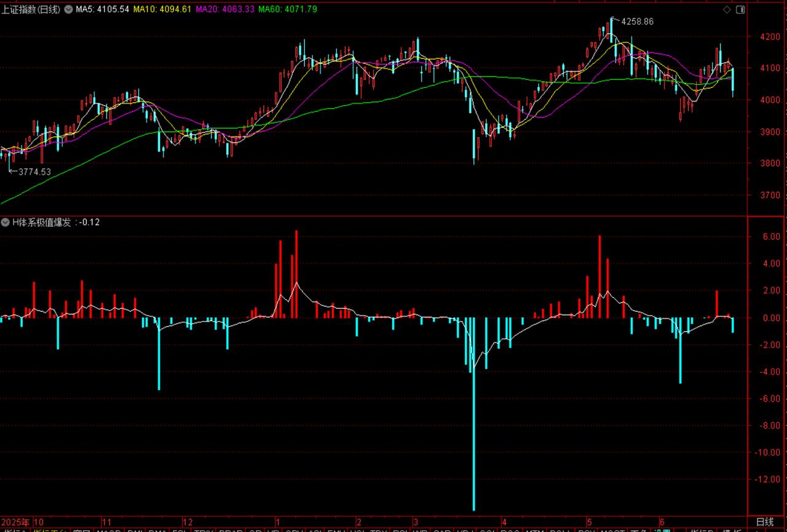Select the longest cyan indicator bar
The width and height of the screenshot is (787, 532).
474,414
